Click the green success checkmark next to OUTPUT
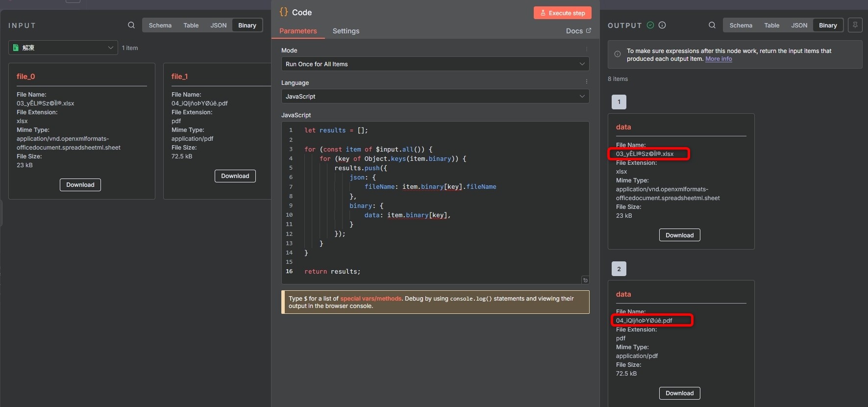 [x=650, y=25]
